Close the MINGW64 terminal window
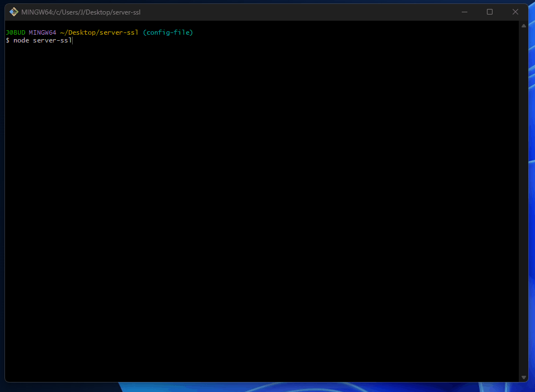The height and width of the screenshot is (392, 535). [x=515, y=12]
